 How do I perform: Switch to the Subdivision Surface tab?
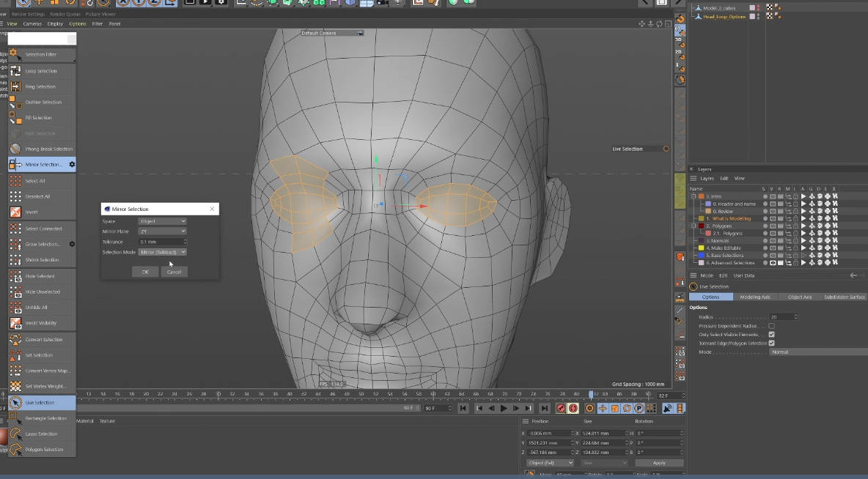[845, 297]
